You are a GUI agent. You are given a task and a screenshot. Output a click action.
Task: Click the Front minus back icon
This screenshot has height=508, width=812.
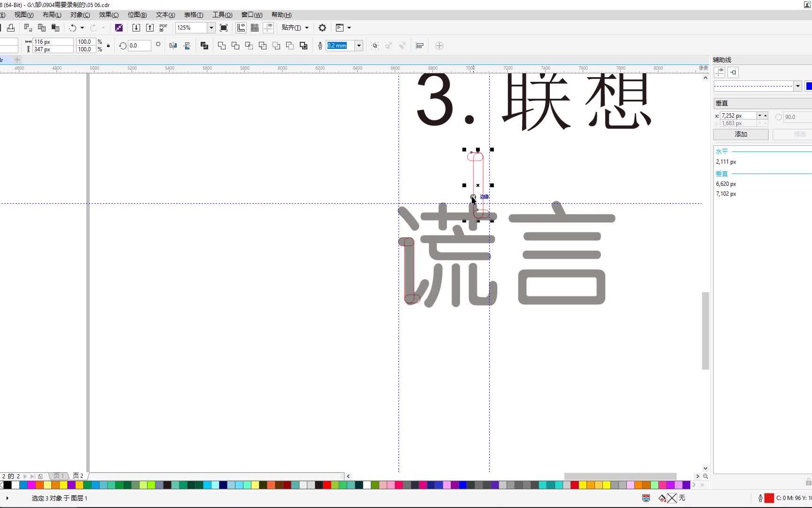coord(276,46)
